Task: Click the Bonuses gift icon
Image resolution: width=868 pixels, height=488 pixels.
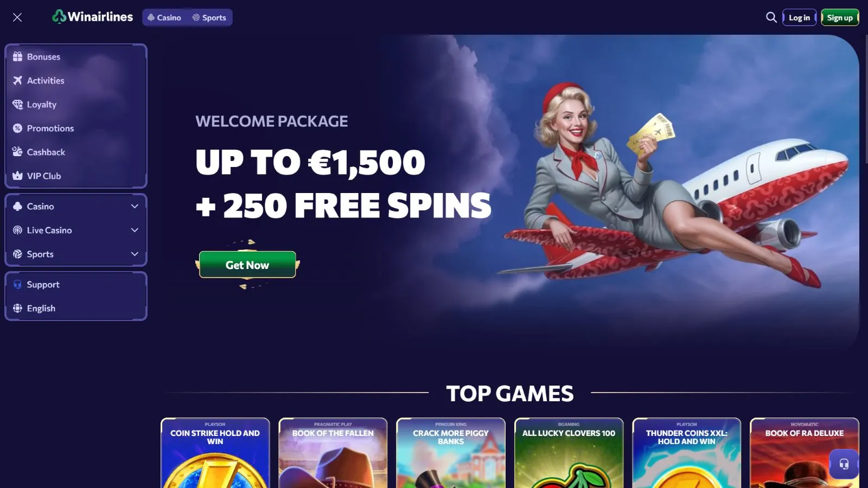Action: coord(17,56)
